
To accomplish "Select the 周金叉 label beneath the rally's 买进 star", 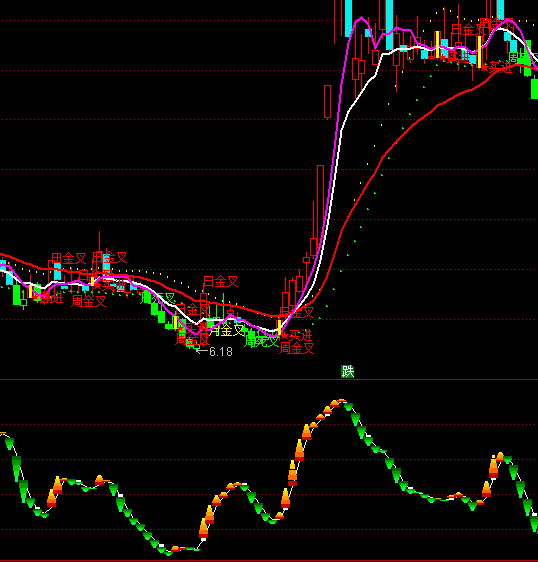I will coord(296,348).
